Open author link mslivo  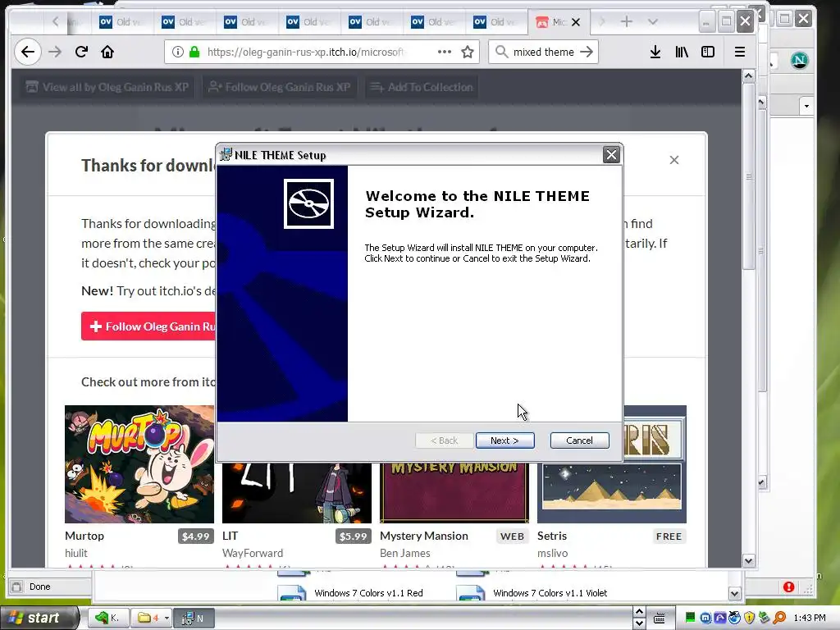(x=552, y=553)
